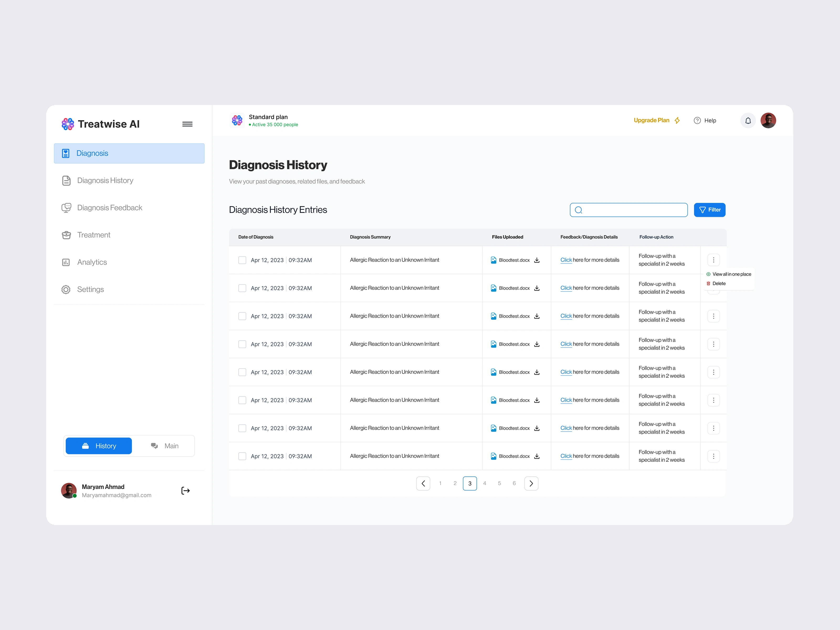840x630 pixels.
Task: Click the lightning bolt next to Upgrade Plan
Action: (677, 121)
